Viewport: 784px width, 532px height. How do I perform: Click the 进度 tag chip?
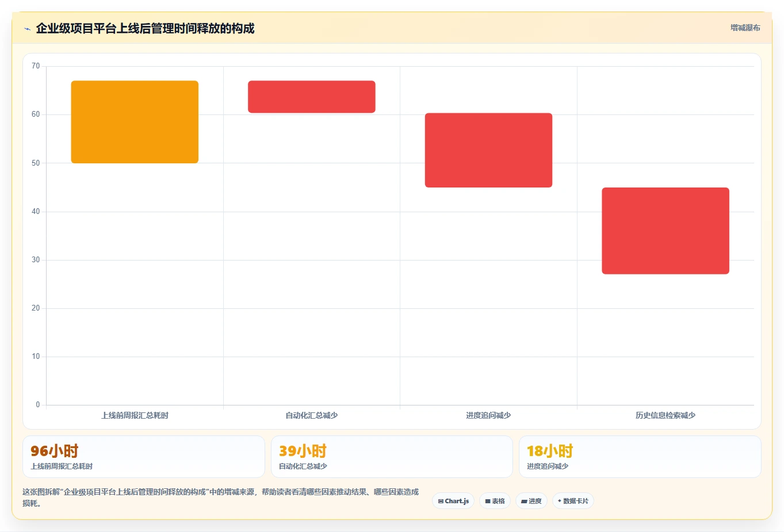point(531,501)
